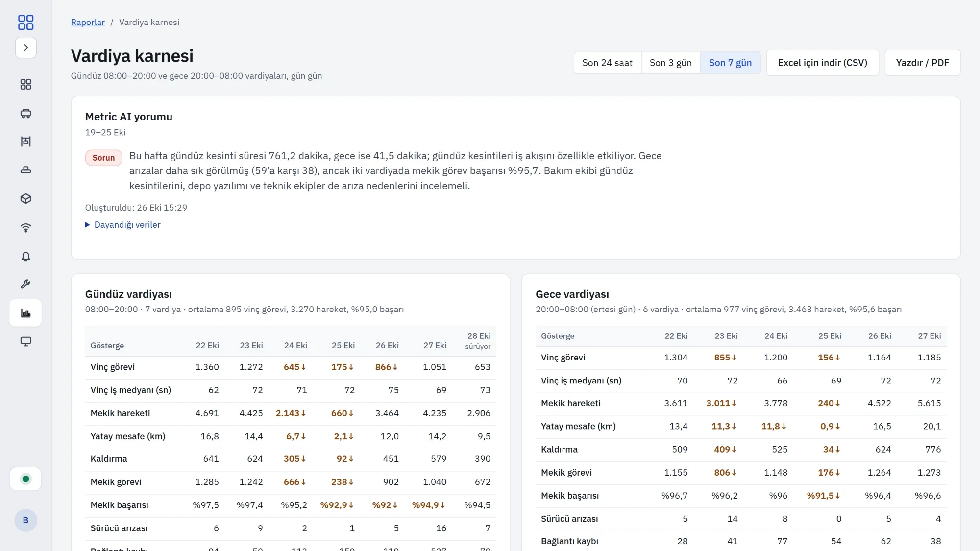The width and height of the screenshot is (980, 551).
Task: Click the Yazdır / PDF button
Action: pos(922,63)
